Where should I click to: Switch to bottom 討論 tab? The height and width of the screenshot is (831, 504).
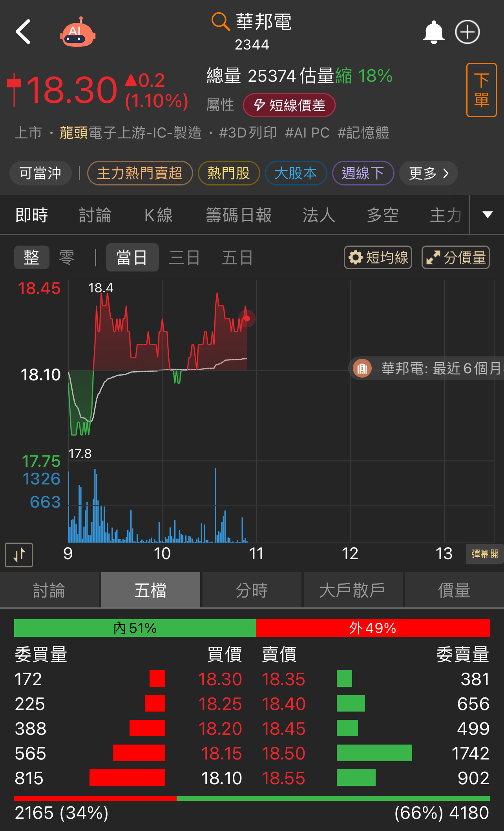click(x=49, y=590)
